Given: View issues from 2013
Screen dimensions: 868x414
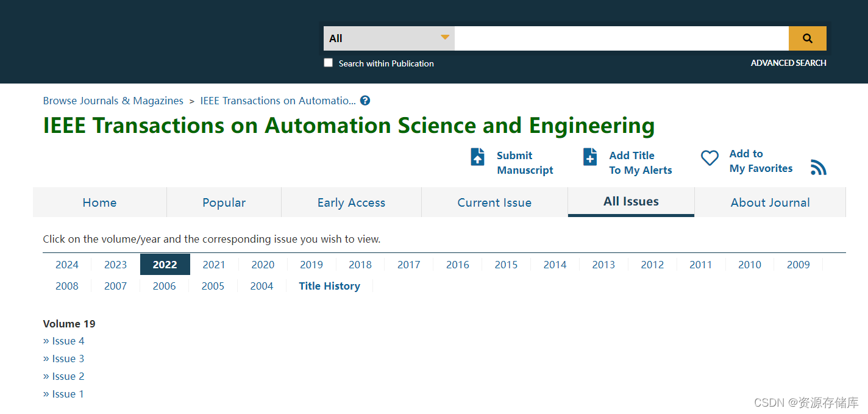Looking at the screenshot, I should tap(603, 265).
